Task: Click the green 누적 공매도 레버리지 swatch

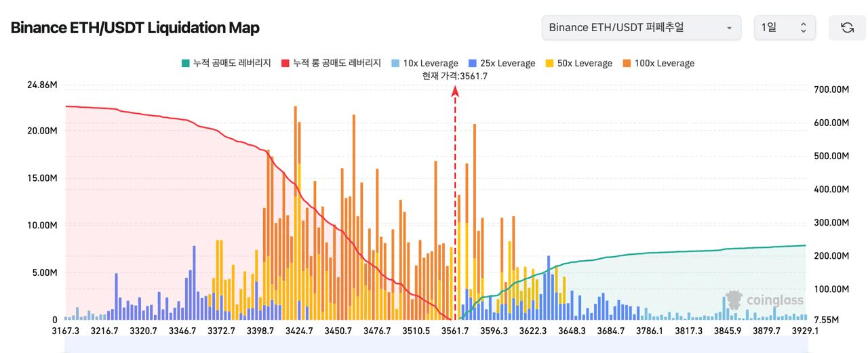Action: (184, 63)
